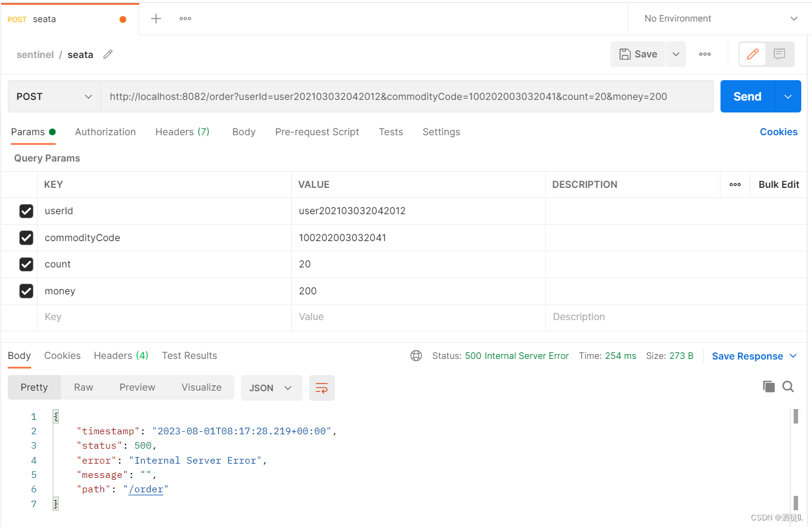Open the request Settings tab

(441, 132)
